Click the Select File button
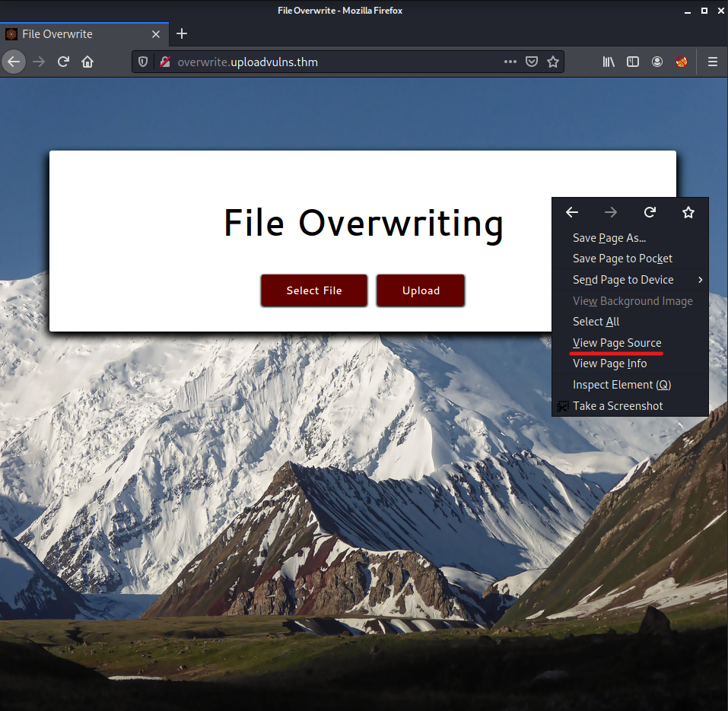This screenshot has height=711, width=728. [314, 290]
